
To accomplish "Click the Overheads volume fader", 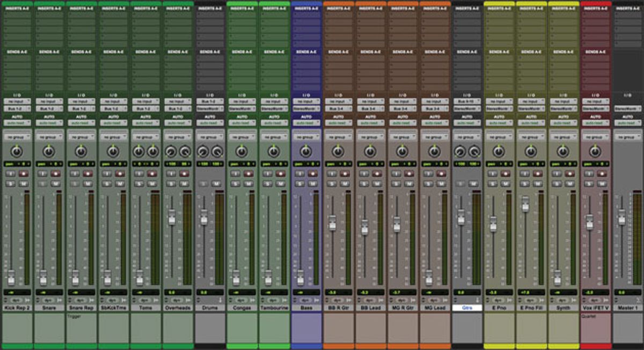I will pos(172,217).
